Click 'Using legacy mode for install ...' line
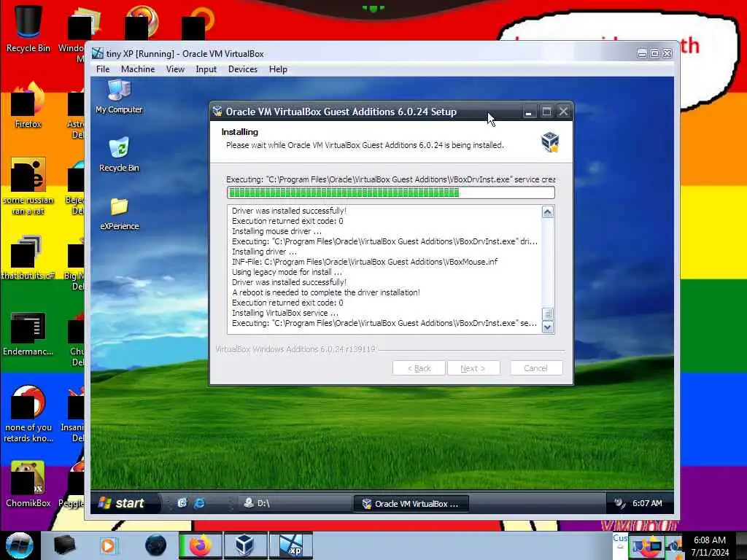 point(287,272)
